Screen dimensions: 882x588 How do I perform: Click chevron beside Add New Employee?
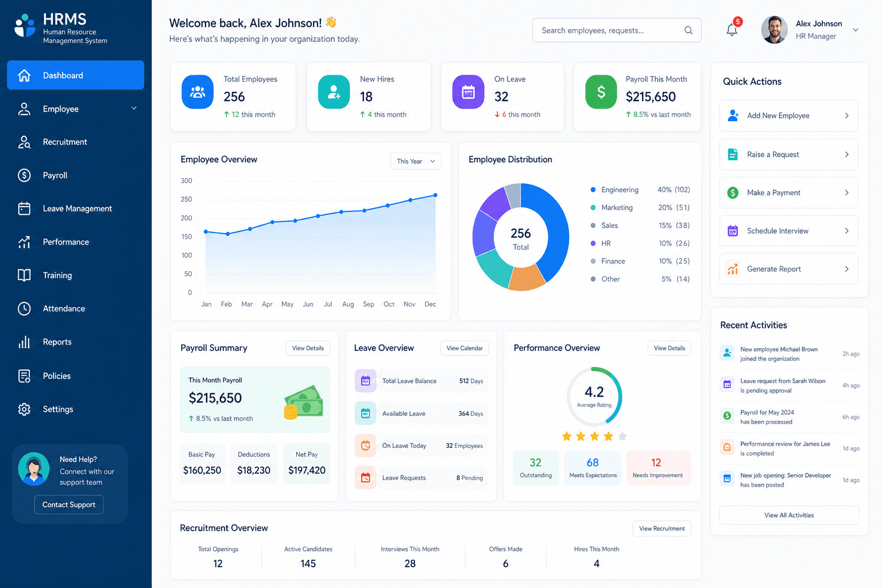pyautogui.click(x=846, y=115)
